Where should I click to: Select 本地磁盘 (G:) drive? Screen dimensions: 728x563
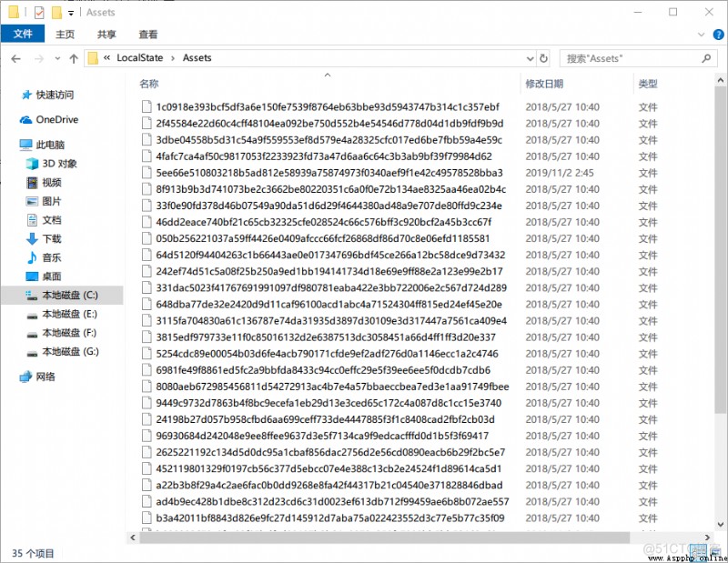coord(63,352)
